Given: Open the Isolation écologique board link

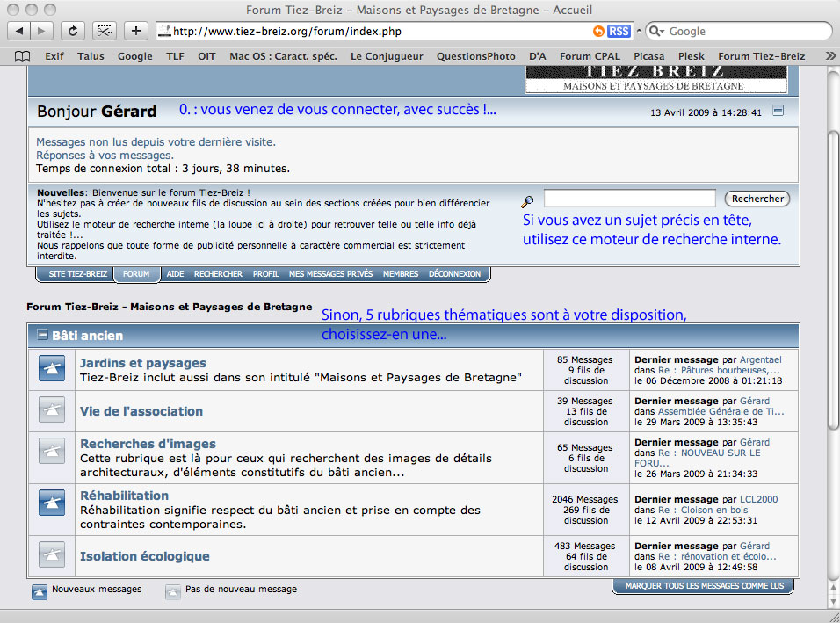Looking at the screenshot, I should pos(144,556).
